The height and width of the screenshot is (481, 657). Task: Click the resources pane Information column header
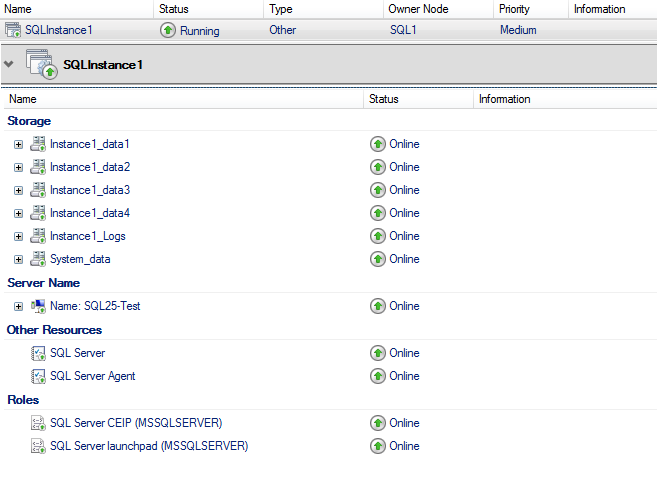565,99
